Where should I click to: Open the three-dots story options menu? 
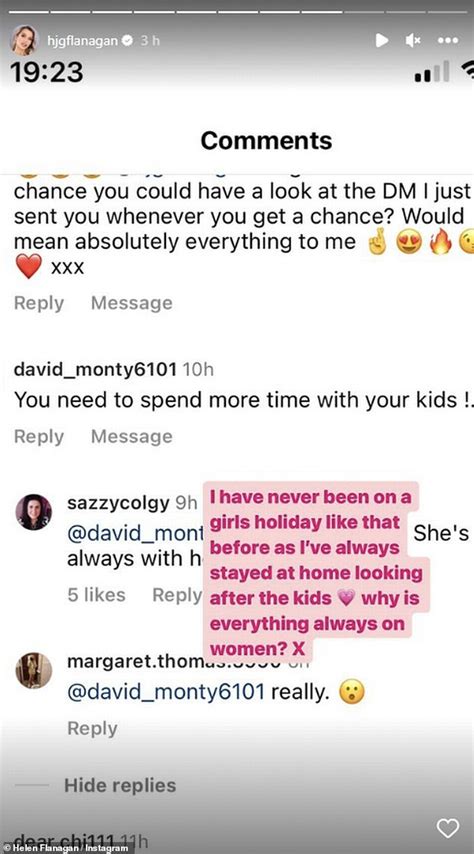tap(447, 40)
